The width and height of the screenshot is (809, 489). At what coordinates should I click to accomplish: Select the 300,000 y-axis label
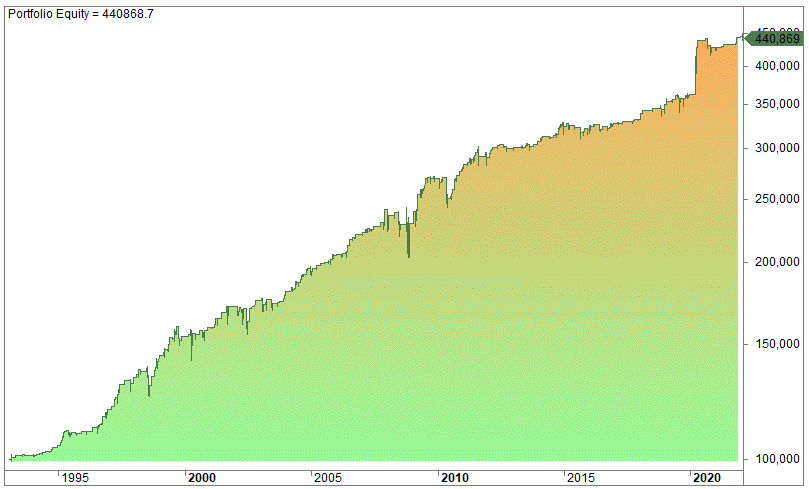[x=776, y=148]
